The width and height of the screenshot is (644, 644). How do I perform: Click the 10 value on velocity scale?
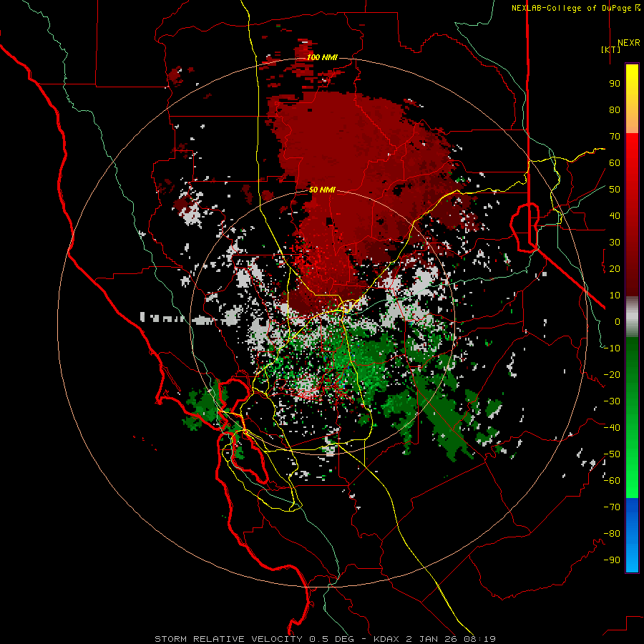[x=615, y=296]
